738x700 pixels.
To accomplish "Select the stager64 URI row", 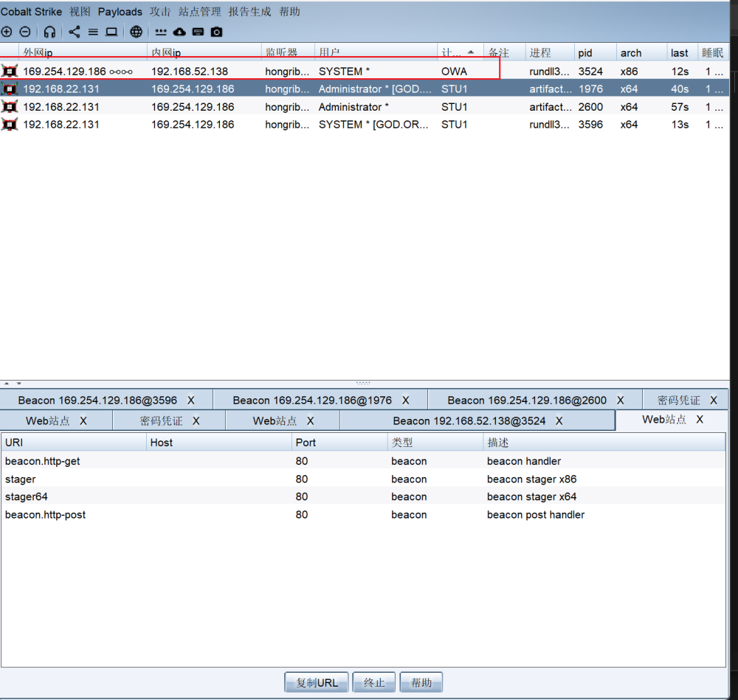I will pyautogui.click(x=27, y=496).
